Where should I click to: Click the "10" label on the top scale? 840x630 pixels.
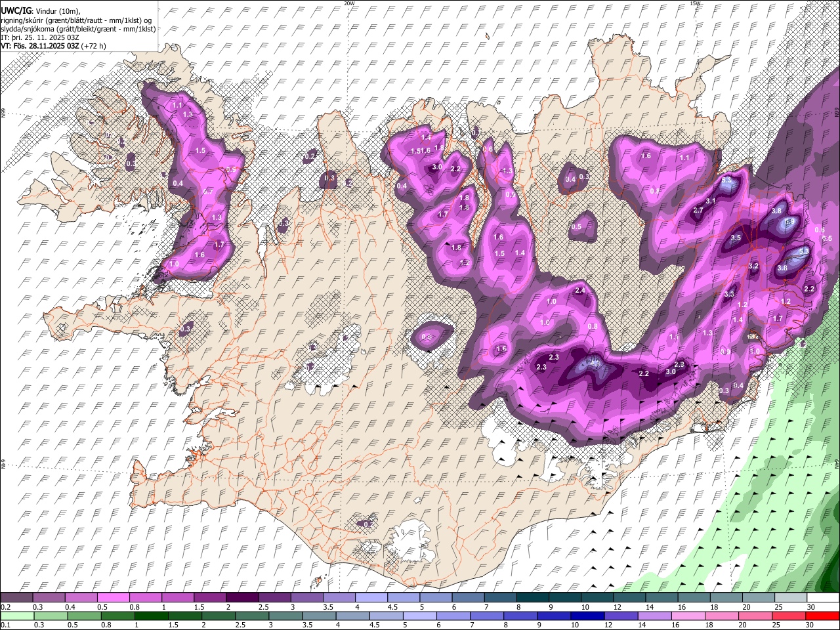pyautogui.click(x=585, y=607)
